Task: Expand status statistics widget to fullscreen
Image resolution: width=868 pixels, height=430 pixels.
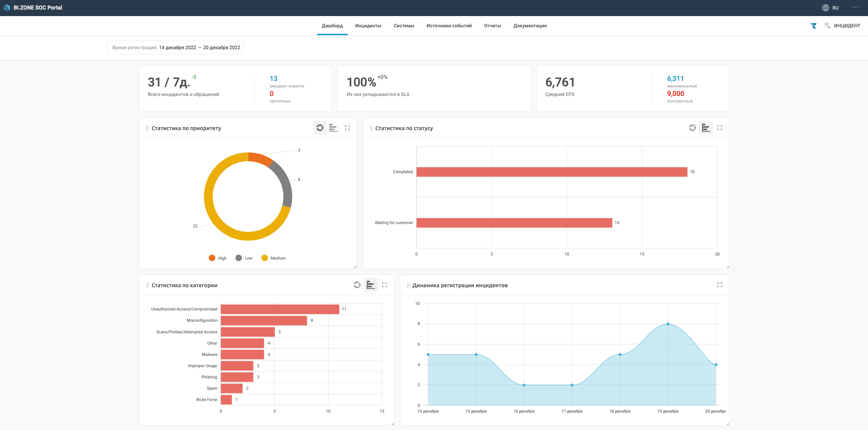Action: pos(720,128)
